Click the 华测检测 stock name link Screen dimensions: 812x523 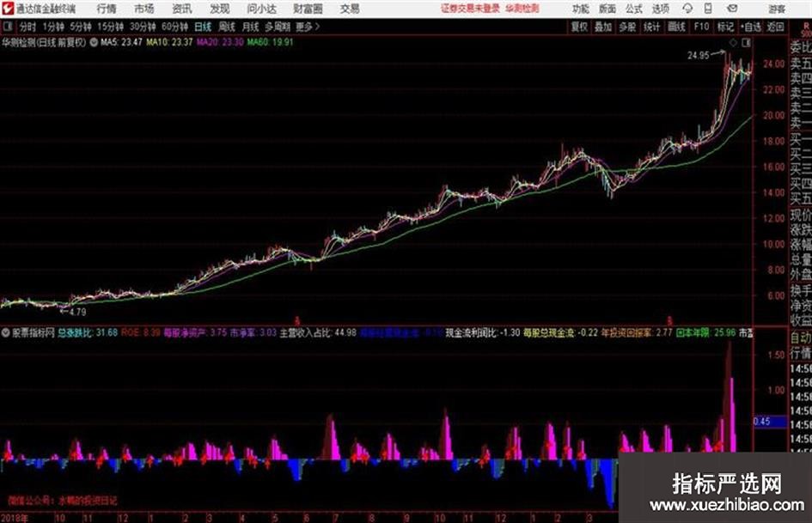[x=522, y=9]
